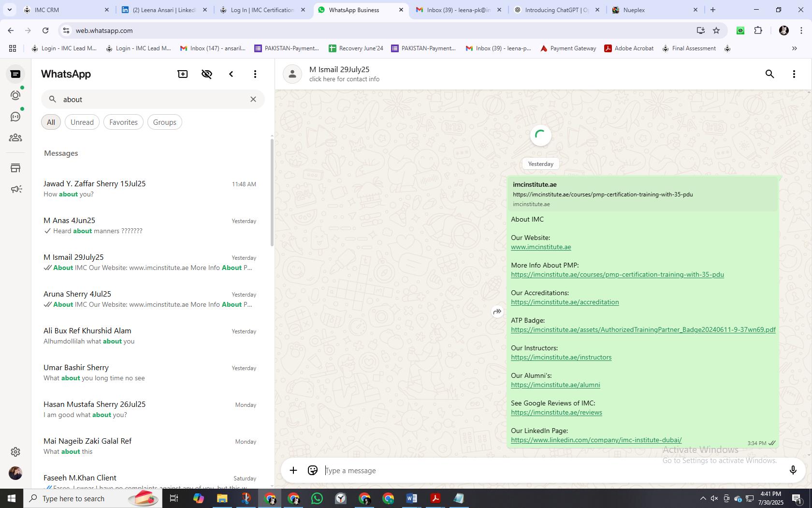Switch to the Nueplex browser tab
This screenshot has width=812, height=508.
tap(655, 10)
